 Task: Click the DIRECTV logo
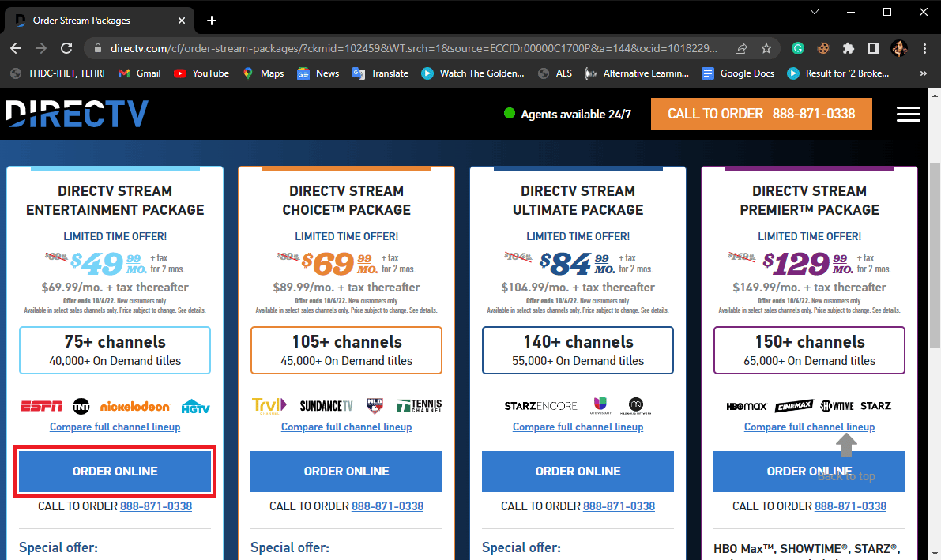pos(77,114)
